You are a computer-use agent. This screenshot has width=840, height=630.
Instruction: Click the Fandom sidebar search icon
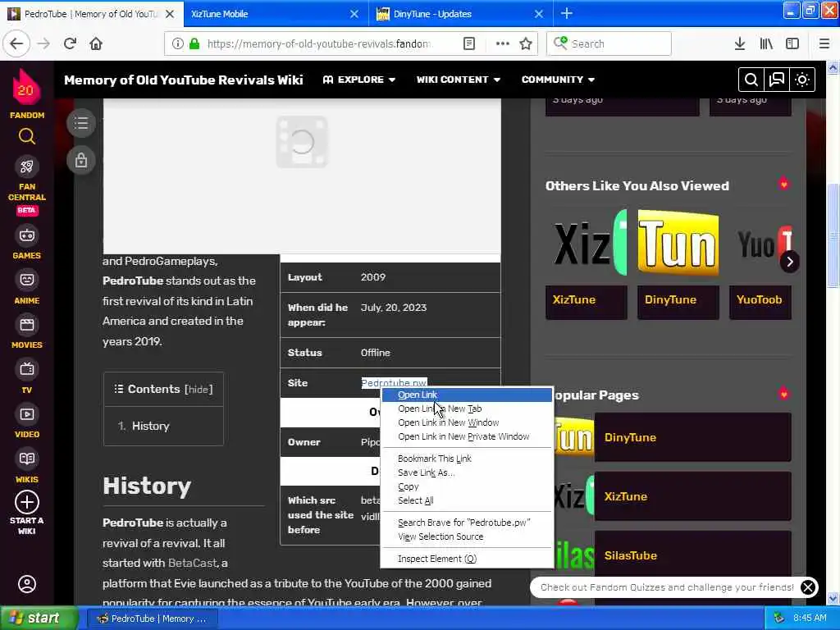[x=27, y=137]
